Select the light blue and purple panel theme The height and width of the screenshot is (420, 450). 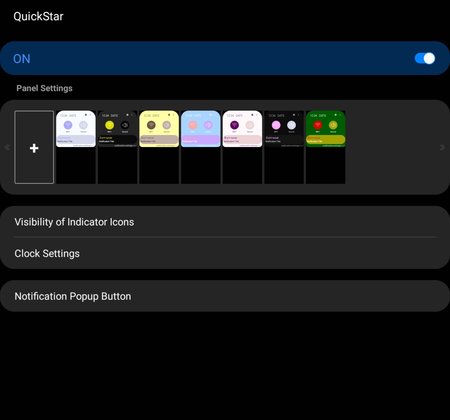point(201,147)
